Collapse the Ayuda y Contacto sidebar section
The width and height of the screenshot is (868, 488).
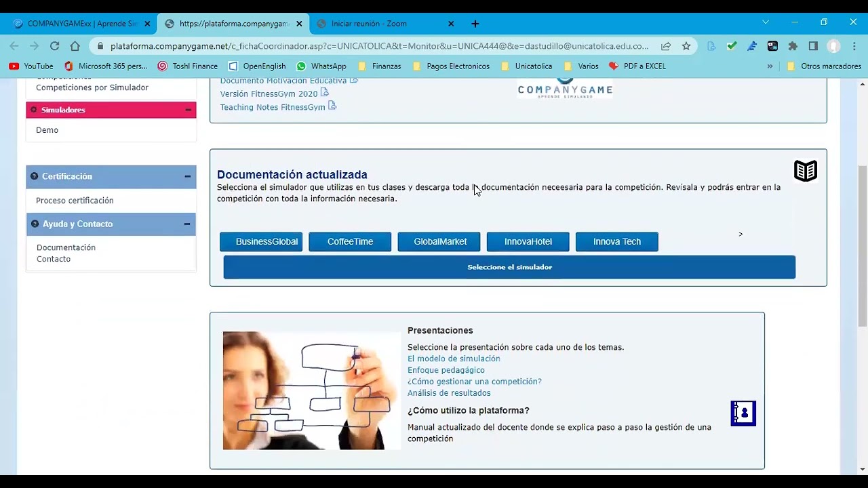click(187, 224)
